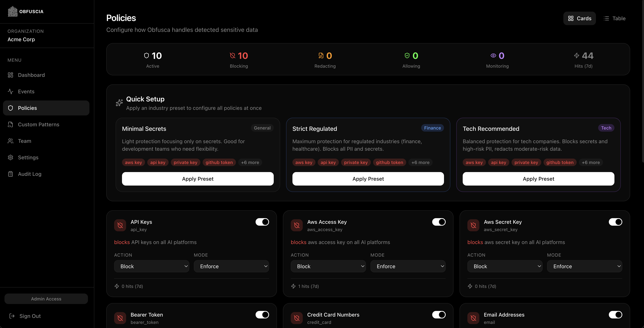Open the Block action dropdown for Aws Secret Key
The height and width of the screenshot is (328, 644).
(x=505, y=266)
